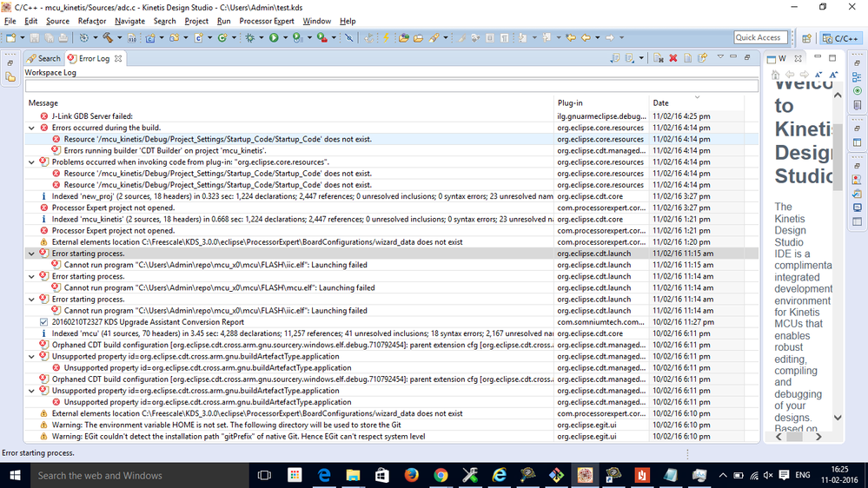Click the Home icon in Welcome view
This screenshot has height=488, width=868.
(x=775, y=74)
